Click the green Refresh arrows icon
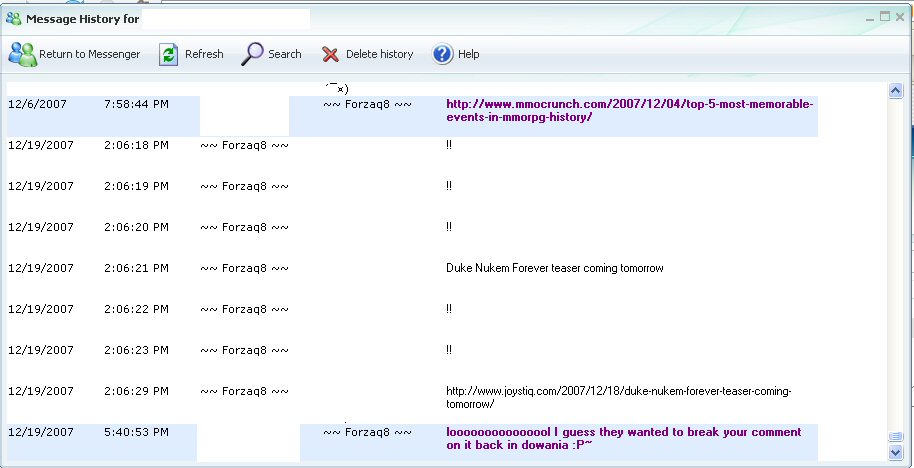 [x=169, y=54]
